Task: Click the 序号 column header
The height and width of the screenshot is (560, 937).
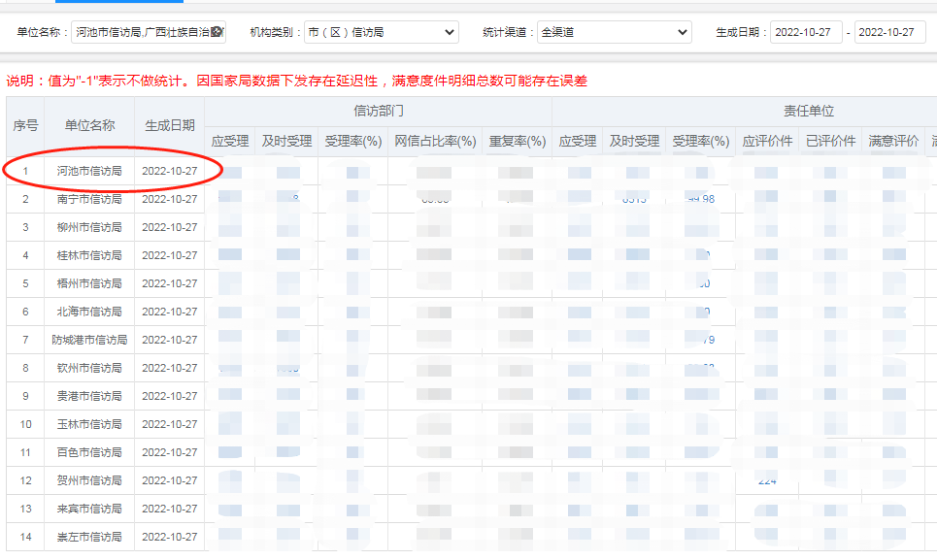Action: point(25,125)
